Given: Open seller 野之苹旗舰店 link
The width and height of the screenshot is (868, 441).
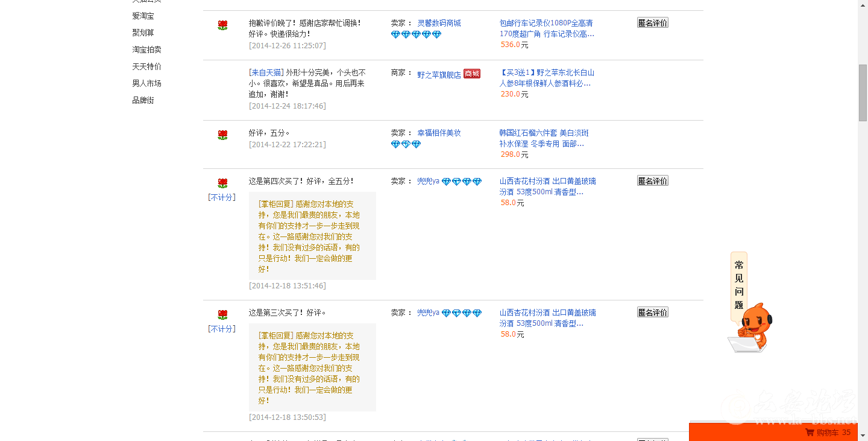Looking at the screenshot, I should point(439,74).
